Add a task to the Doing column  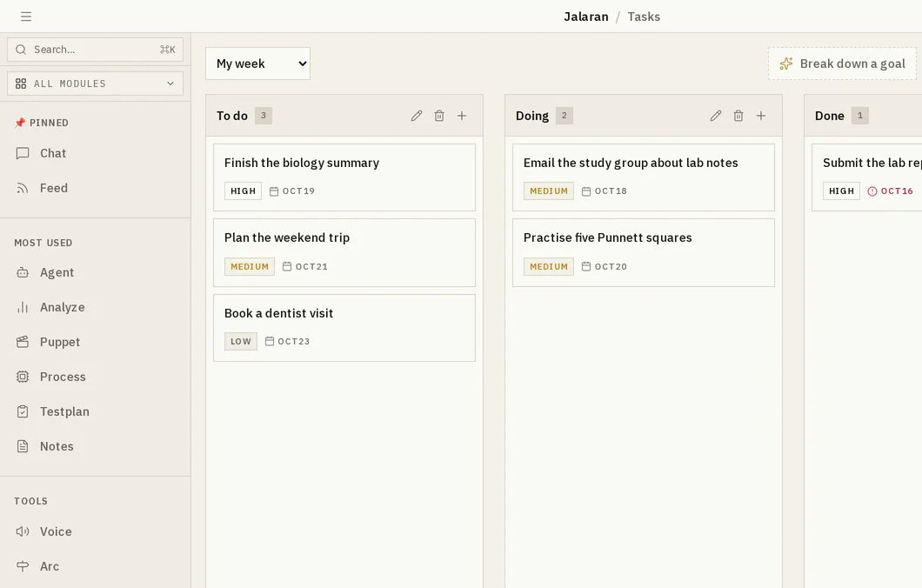pos(761,116)
